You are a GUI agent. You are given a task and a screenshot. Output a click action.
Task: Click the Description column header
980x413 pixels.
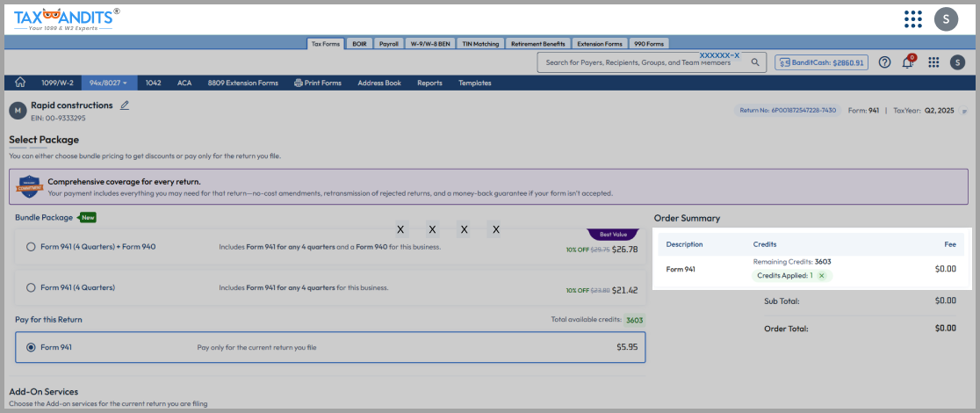tap(684, 244)
